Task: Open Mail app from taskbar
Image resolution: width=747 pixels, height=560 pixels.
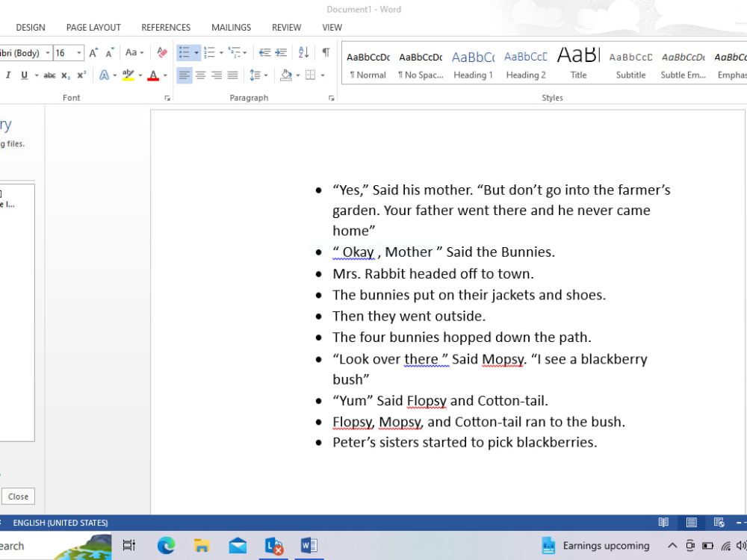Action: point(238,545)
